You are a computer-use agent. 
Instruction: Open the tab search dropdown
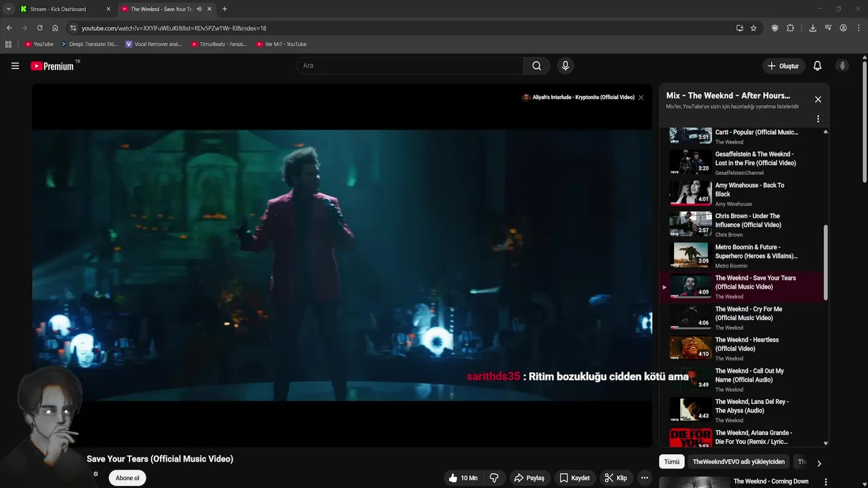(x=8, y=9)
